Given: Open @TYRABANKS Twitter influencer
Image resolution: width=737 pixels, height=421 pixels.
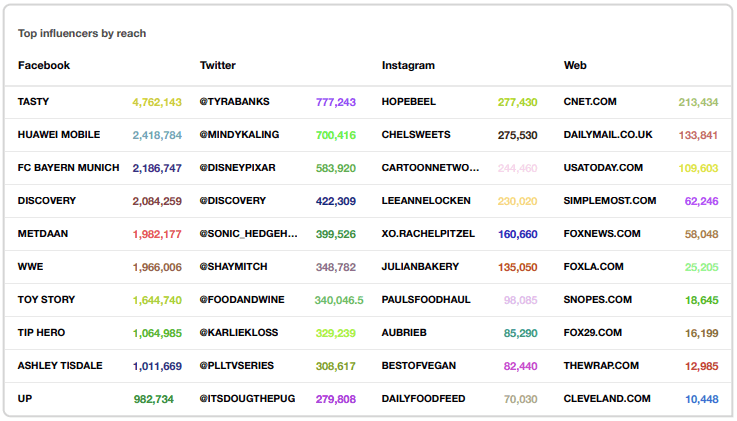Looking at the screenshot, I should coord(235,101).
